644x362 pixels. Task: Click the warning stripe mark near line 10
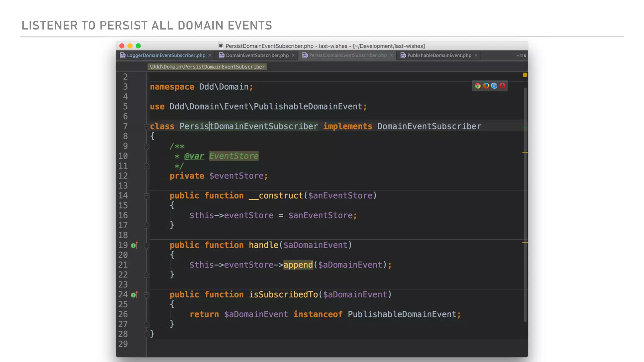pyautogui.click(x=525, y=152)
